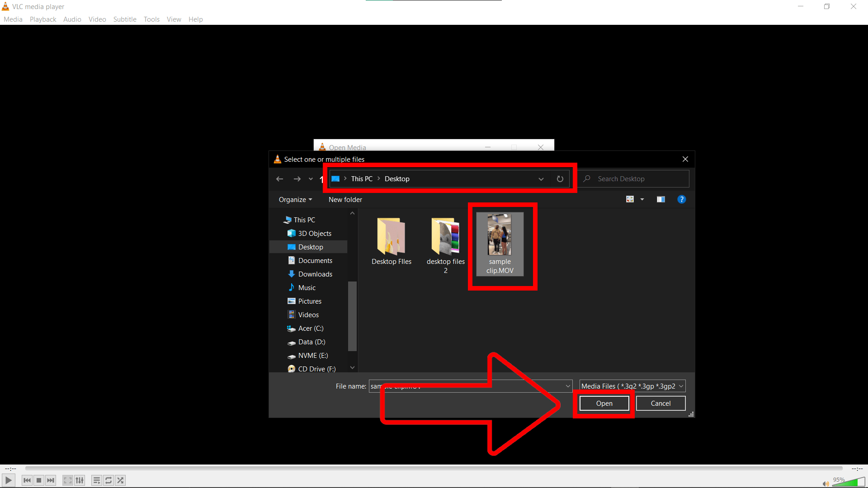Open the extended settings equalizer icon
This screenshot has height=488, width=868.
tap(80, 480)
